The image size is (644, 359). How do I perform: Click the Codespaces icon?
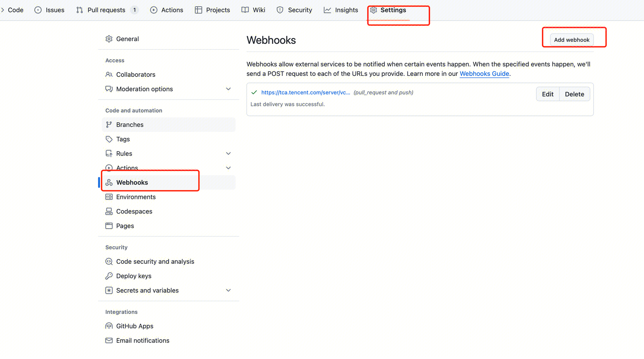tap(109, 211)
